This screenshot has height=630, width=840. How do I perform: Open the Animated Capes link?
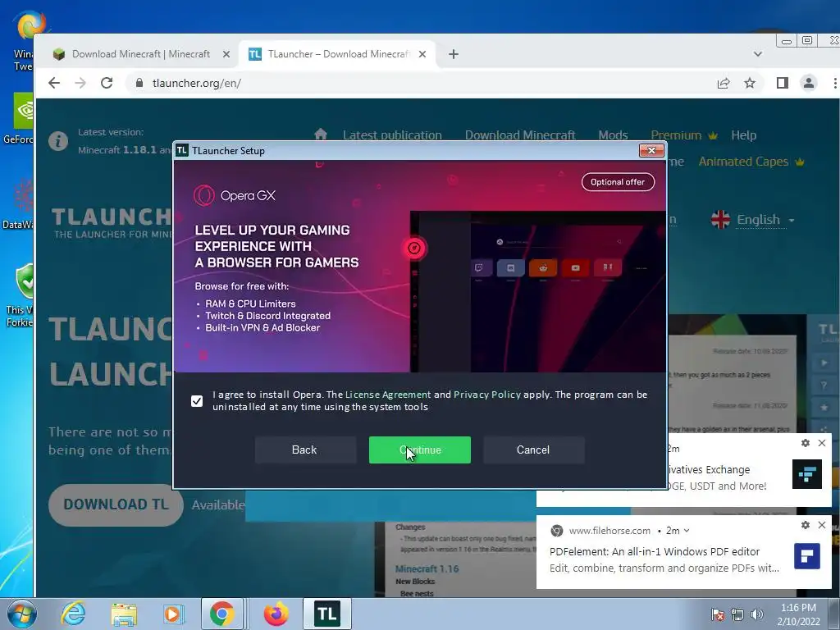click(751, 162)
